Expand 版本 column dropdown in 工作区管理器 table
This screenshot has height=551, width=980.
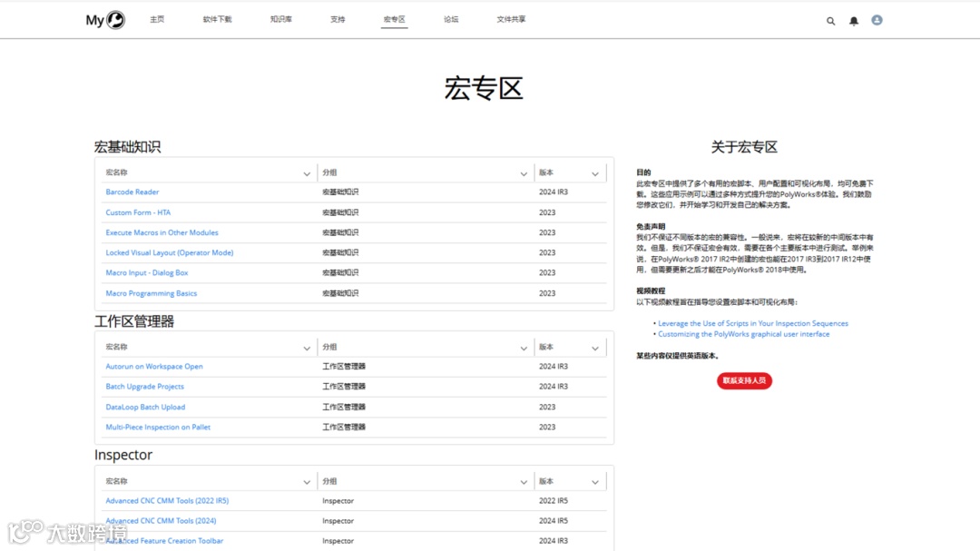click(595, 349)
